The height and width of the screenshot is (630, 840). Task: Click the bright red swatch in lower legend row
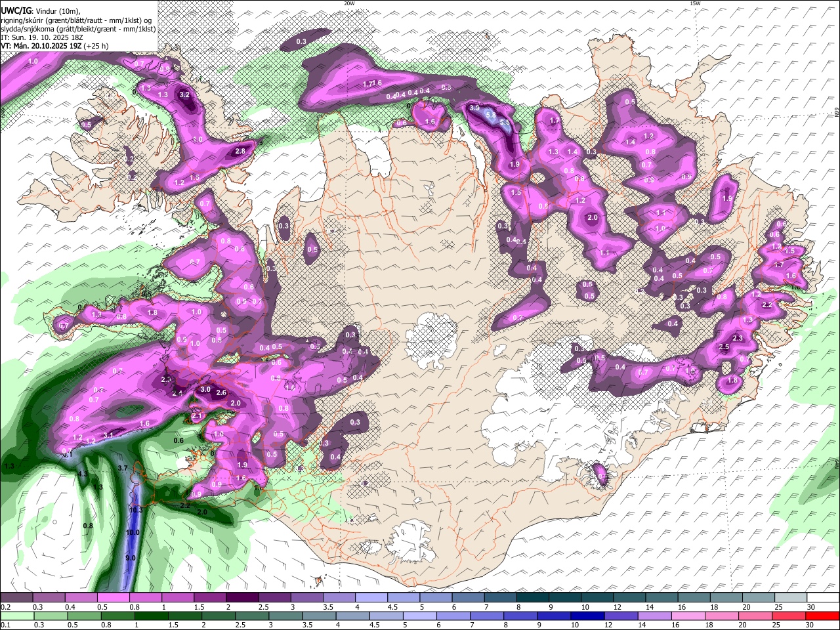(x=823, y=616)
